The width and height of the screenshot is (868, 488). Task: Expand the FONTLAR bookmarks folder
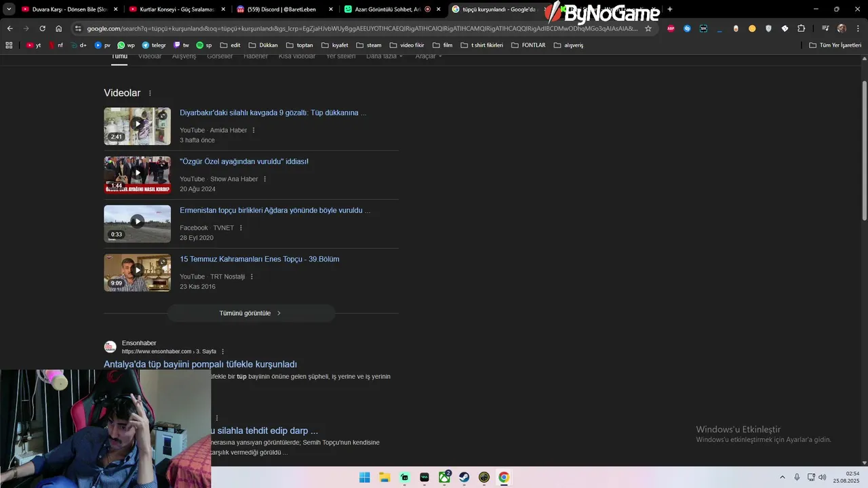pyautogui.click(x=528, y=45)
